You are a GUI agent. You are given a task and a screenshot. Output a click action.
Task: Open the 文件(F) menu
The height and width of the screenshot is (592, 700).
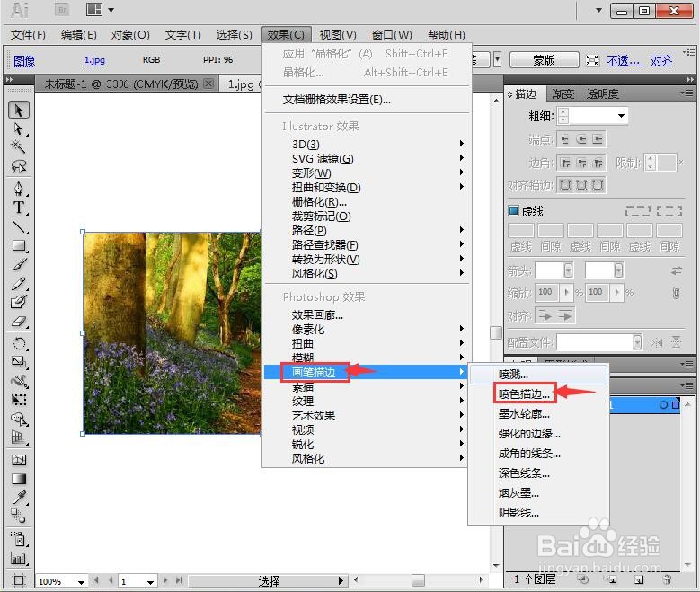[28, 34]
